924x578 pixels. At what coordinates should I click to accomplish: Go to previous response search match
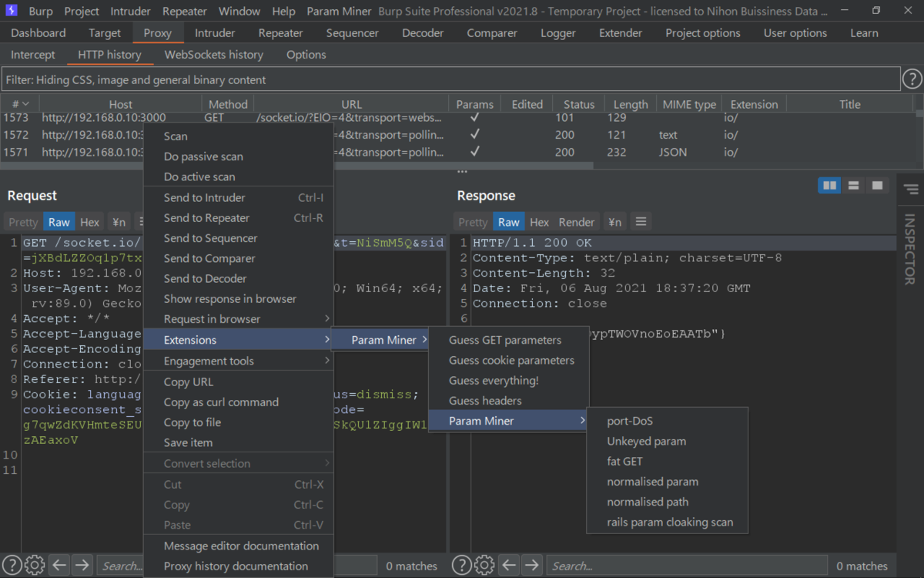pos(509,565)
